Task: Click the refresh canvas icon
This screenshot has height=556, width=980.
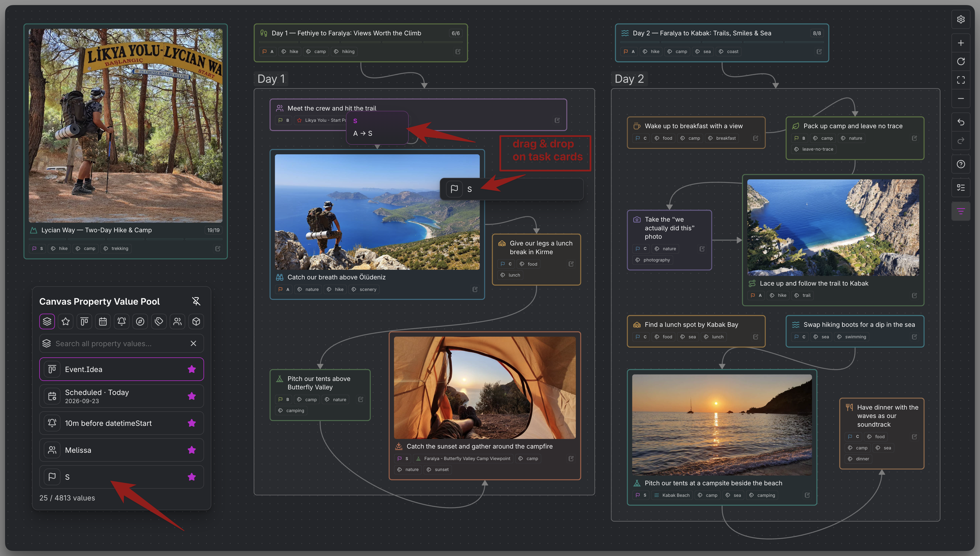Action: [x=961, y=61]
